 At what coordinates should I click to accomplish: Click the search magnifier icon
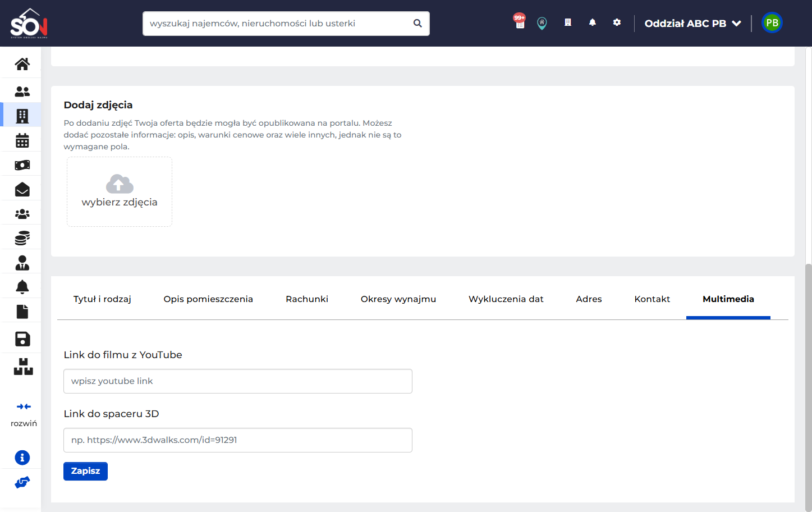[418, 24]
